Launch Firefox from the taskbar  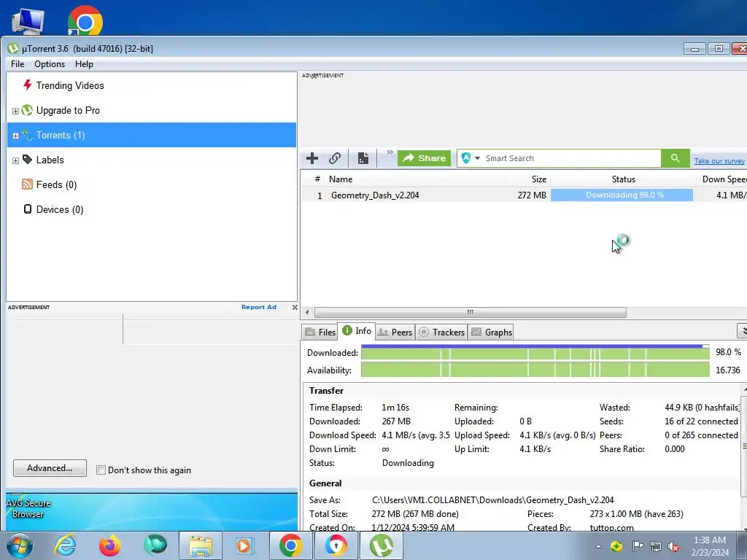[x=110, y=545]
